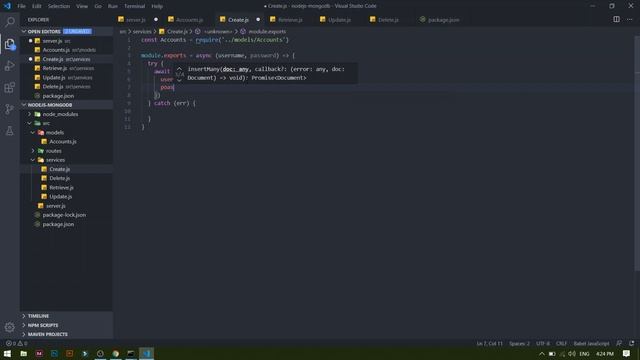Open the Source Control branch icon

click(10, 109)
